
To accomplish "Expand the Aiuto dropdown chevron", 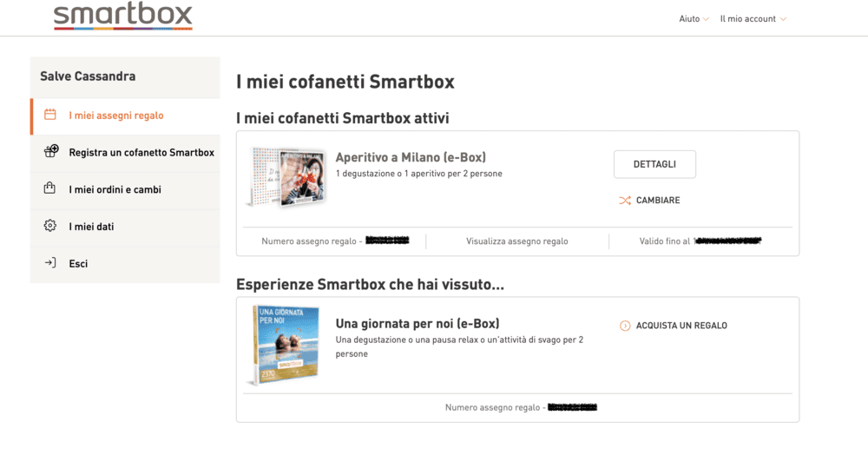I will 706,19.
